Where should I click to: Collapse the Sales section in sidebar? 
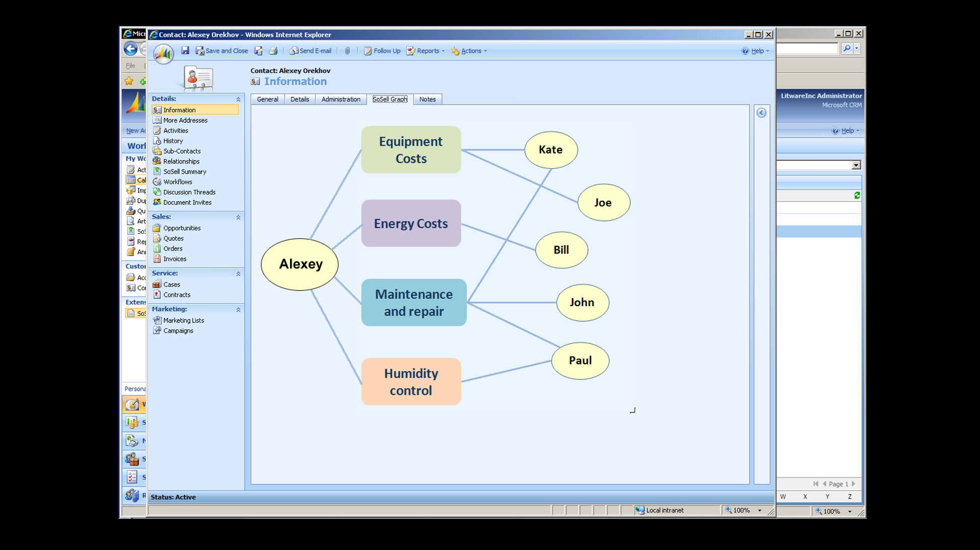click(x=238, y=217)
